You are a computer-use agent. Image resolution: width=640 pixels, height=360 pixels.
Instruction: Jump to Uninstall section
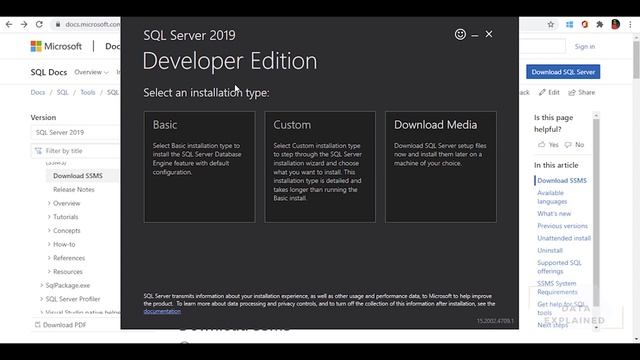pyautogui.click(x=550, y=250)
